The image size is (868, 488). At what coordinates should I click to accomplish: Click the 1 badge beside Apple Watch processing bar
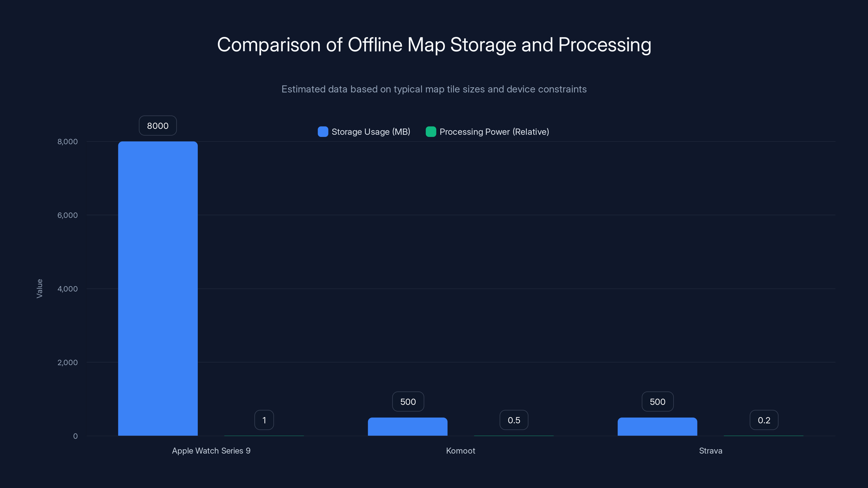coord(264,420)
